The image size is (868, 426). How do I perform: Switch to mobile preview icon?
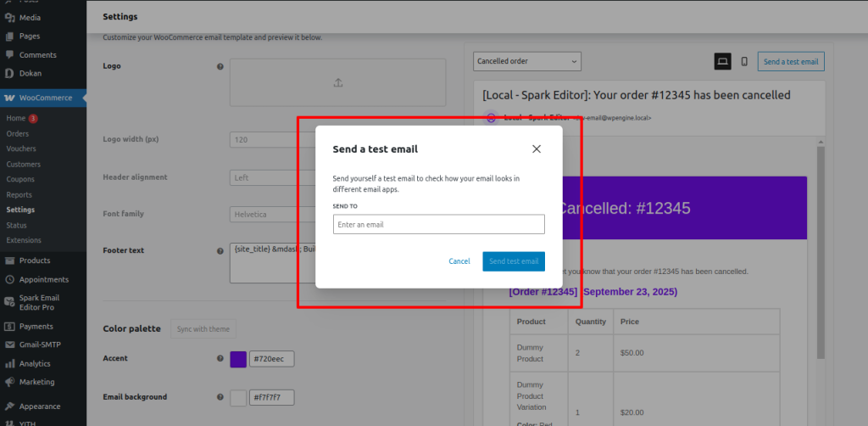click(744, 62)
